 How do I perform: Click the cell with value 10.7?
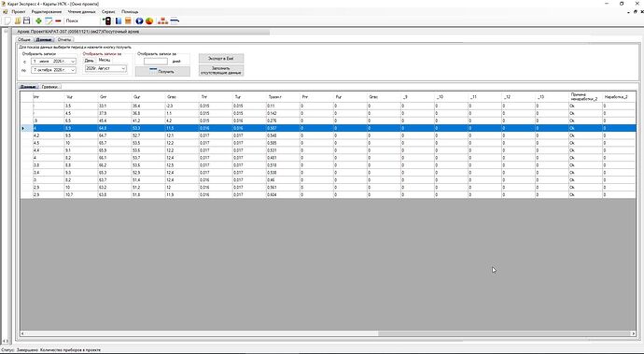tap(81, 195)
